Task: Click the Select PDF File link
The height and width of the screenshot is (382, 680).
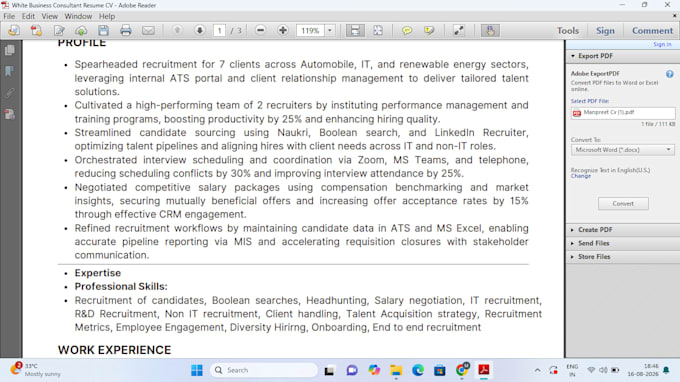Action: [x=590, y=101]
